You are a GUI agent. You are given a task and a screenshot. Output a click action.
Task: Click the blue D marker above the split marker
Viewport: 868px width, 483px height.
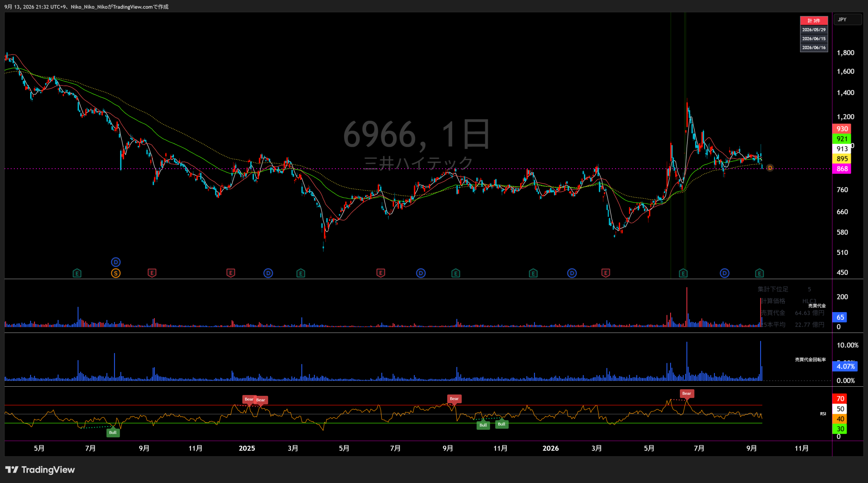coord(116,262)
